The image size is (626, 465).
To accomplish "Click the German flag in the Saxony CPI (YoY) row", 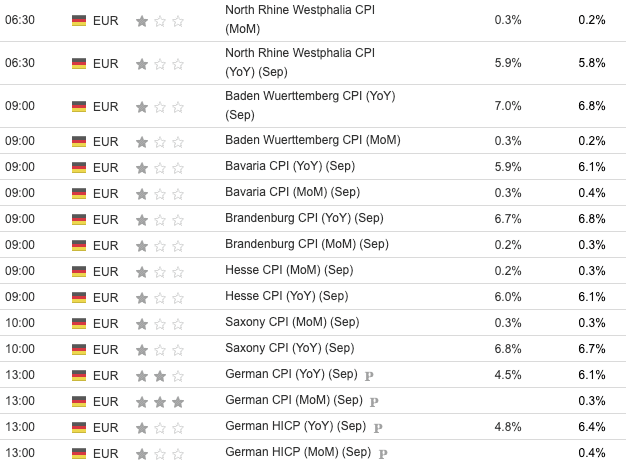I will pos(79,349).
